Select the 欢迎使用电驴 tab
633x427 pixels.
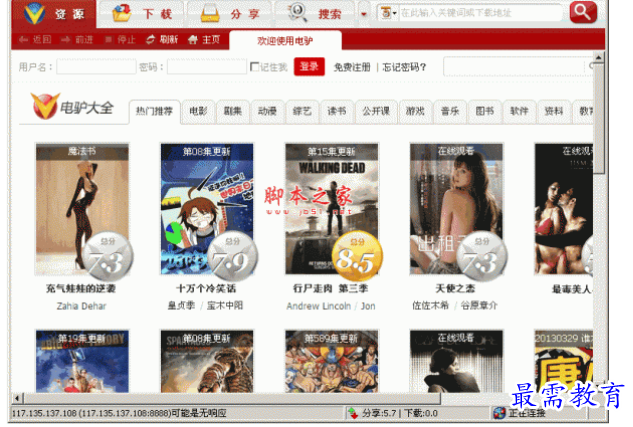(x=285, y=41)
